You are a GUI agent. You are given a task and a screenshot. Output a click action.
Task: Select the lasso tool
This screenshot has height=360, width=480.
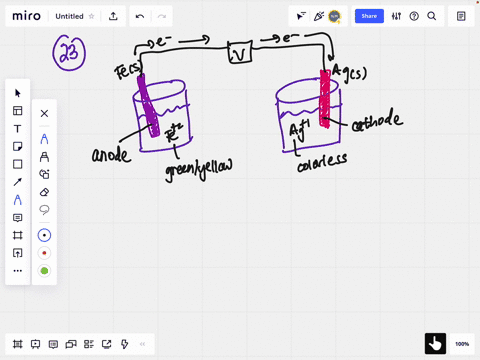(44, 210)
